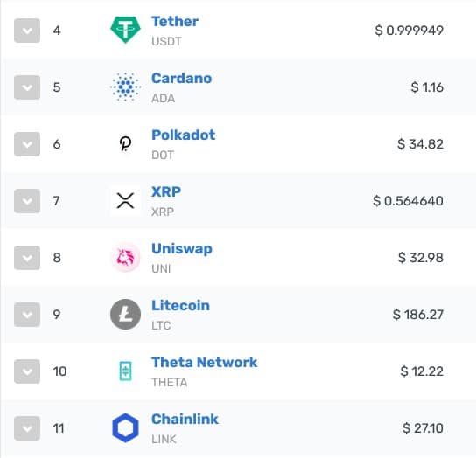Expand the Uniswap row chevron button
This screenshot has width=476, height=458.
[27, 258]
